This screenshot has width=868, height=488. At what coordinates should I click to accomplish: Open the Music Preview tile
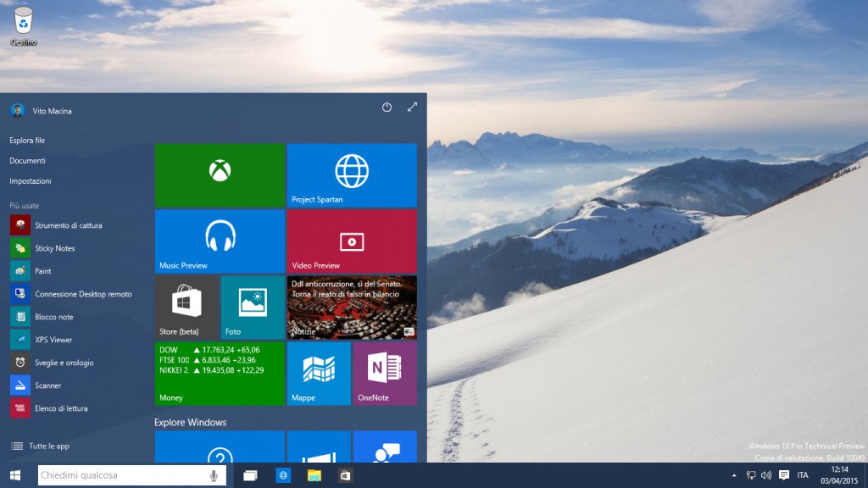(x=220, y=241)
